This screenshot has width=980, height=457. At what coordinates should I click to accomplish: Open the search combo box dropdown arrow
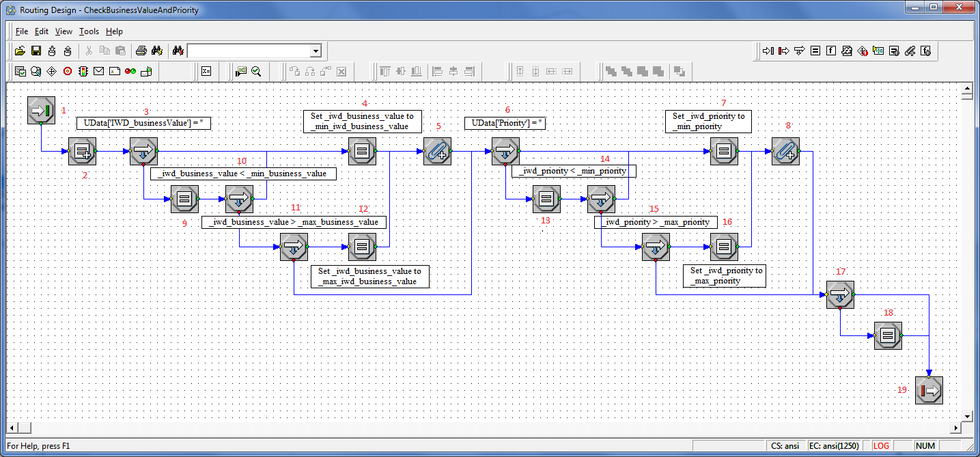pos(315,51)
